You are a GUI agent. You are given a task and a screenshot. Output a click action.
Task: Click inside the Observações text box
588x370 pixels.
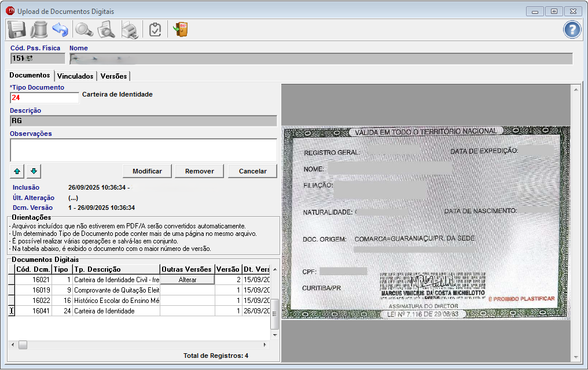click(x=143, y=150)
